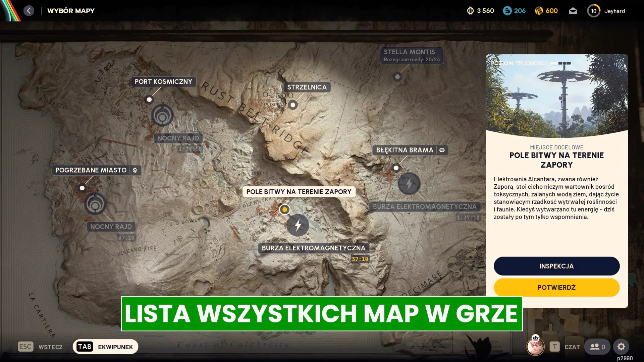Open settings with the gear icon
644x362 pixels.
[621, 347]
